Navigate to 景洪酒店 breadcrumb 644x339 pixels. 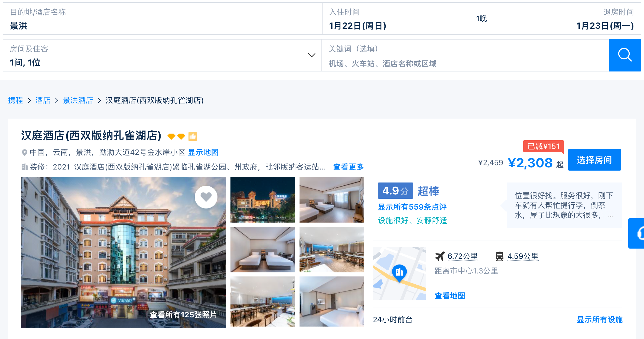click(78, 100)
